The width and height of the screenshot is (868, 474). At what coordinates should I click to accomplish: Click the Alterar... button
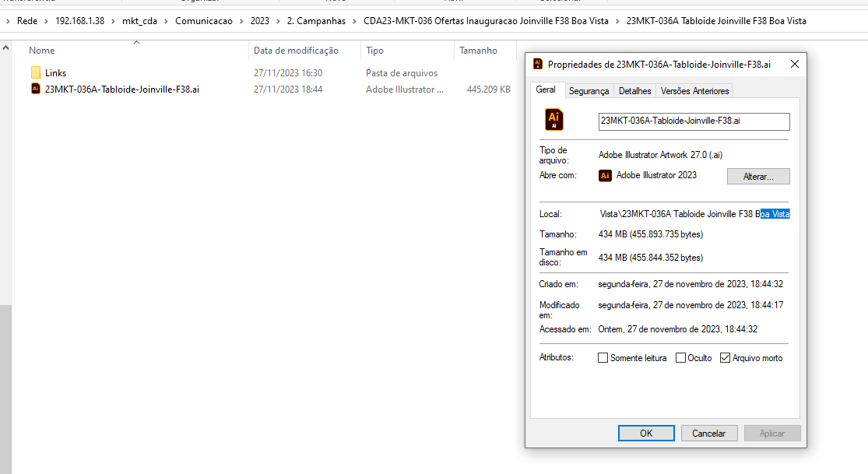(758, 177)
